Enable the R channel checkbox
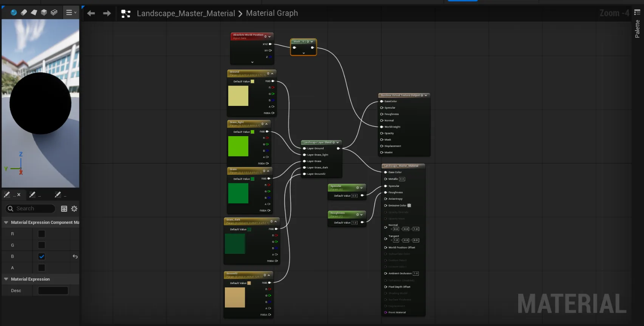The width and height of the screenshot is (644, 326). pyautogui.click(x=42, y=234)
